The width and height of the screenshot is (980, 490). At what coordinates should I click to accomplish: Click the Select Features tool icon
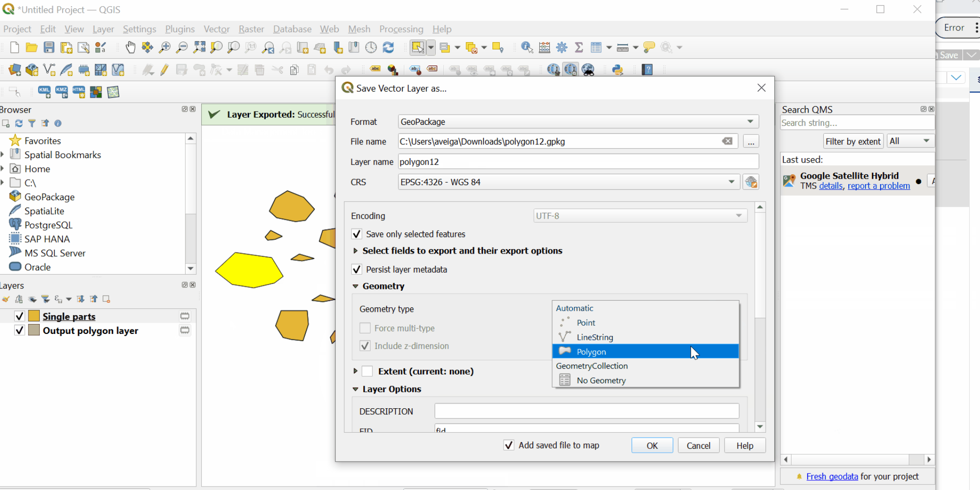pyautogui.click(x=418, y=47)
